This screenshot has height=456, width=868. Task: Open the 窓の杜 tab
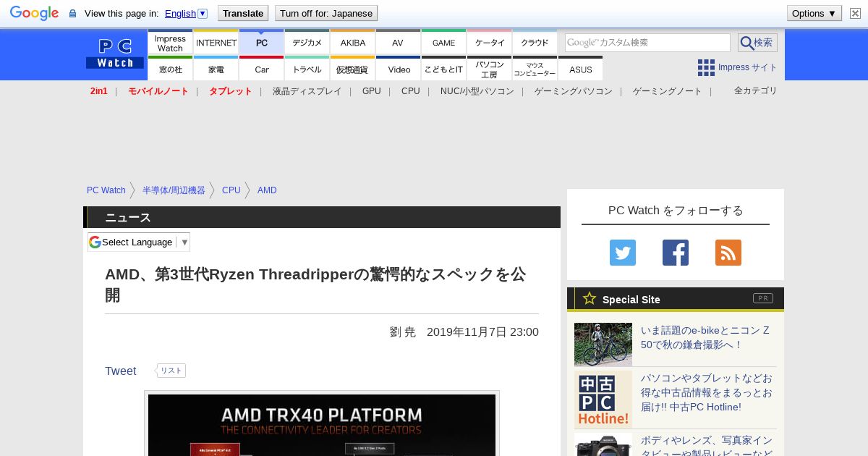tap(170, 69)
